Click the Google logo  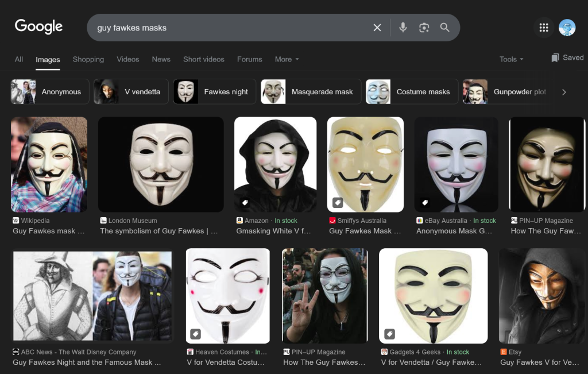[38, 27]
